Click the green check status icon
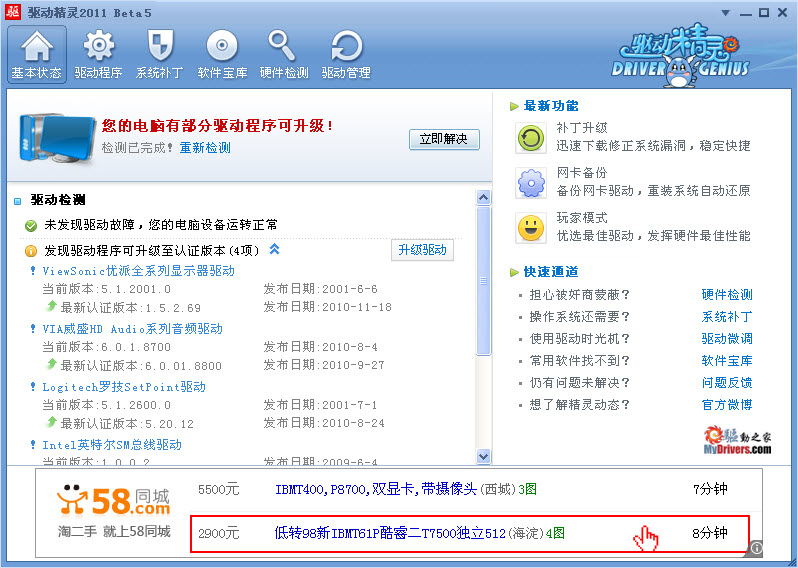 31,225
